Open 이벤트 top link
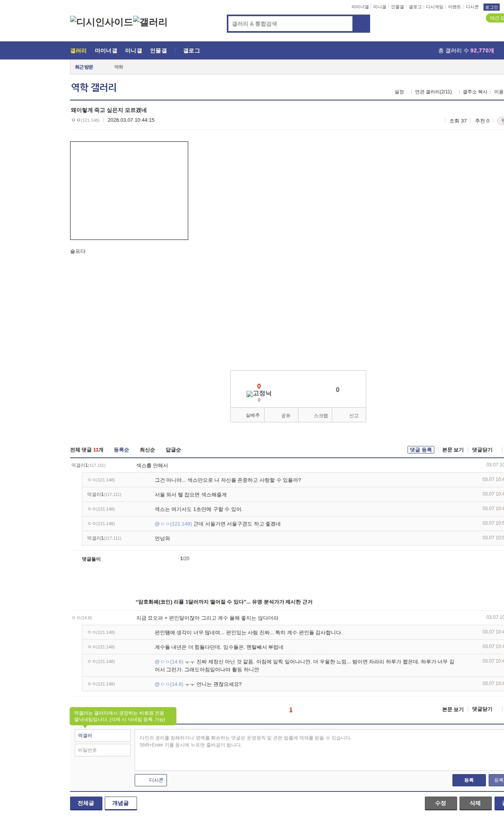 454,7
